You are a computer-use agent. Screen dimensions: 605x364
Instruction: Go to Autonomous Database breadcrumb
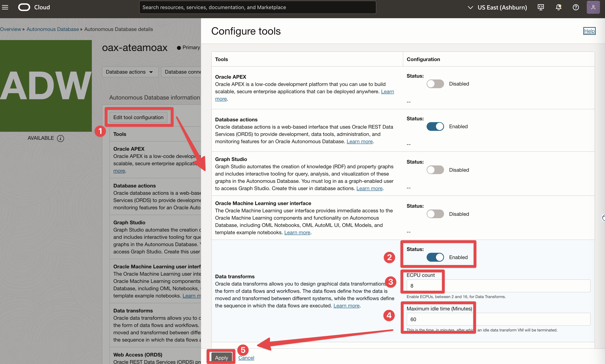[x=53, y=29]
